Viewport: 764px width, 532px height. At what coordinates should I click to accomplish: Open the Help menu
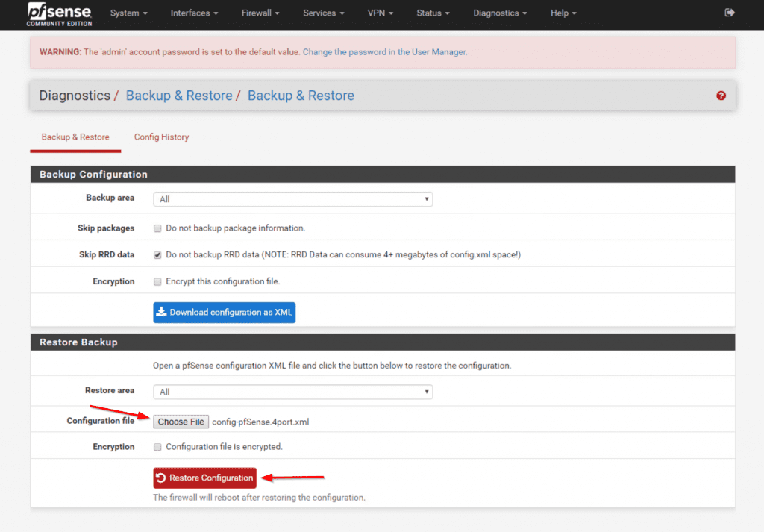pyautogui.click(x=563, y=13)
